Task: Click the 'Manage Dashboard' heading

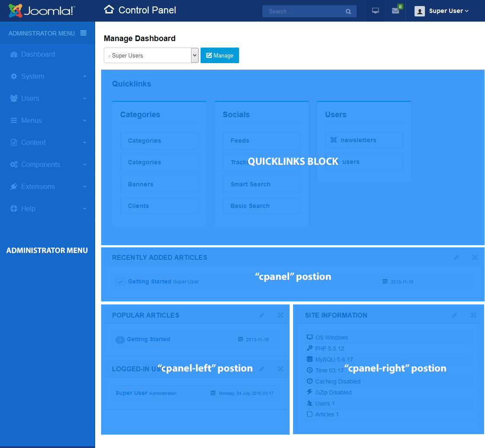Action: pos(140,38)
